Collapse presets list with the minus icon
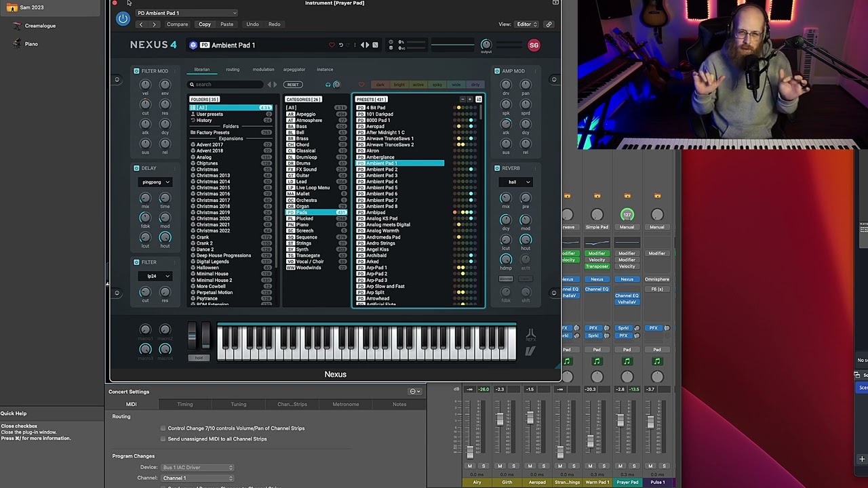This screenshot has height=488, width=868. [462, 100]
